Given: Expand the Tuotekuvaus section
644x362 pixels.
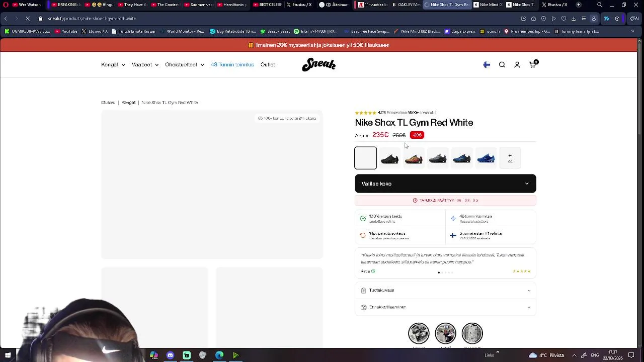Looking at the screenshot, I should (445, 290).
